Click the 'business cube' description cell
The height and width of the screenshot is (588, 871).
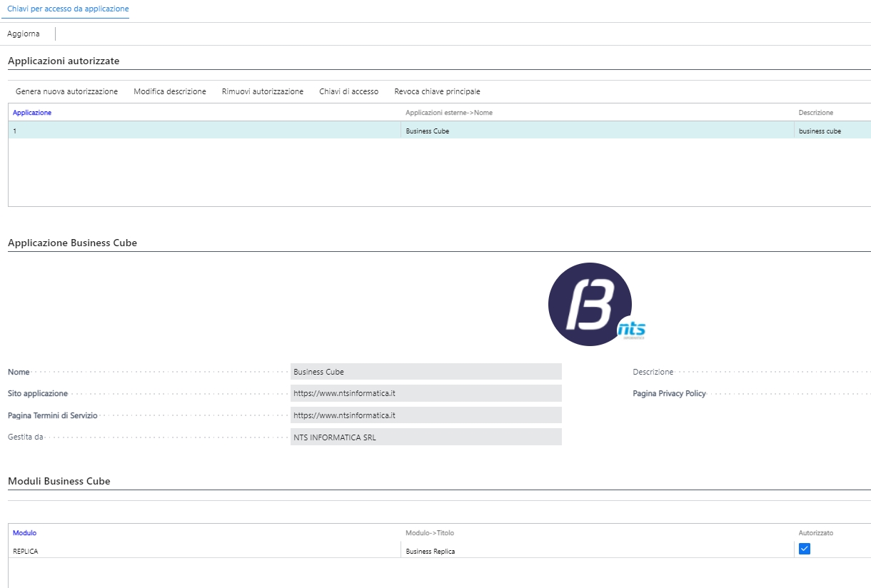pyautogui.click(x=832, y=131)
